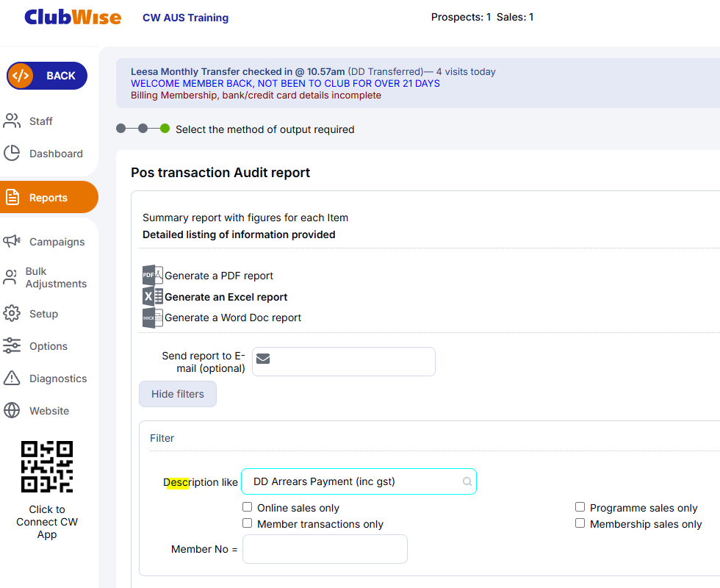Select Generate an Excel report

[x=226, y=297]
